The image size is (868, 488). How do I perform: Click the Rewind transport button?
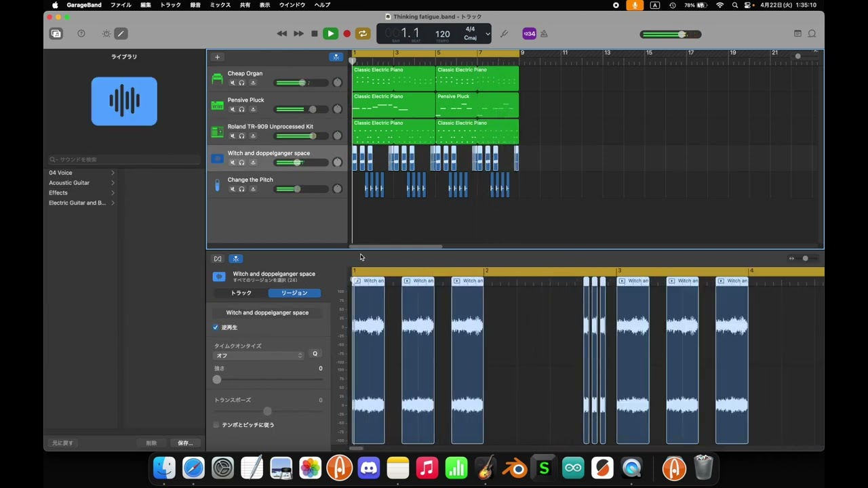coord(282,34)
